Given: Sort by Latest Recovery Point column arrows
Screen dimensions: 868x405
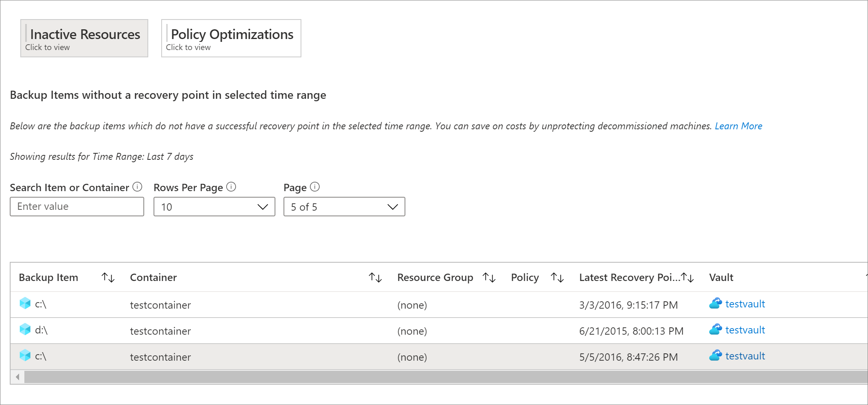Looking at the screenshot, I should click(x=688, y=278).
